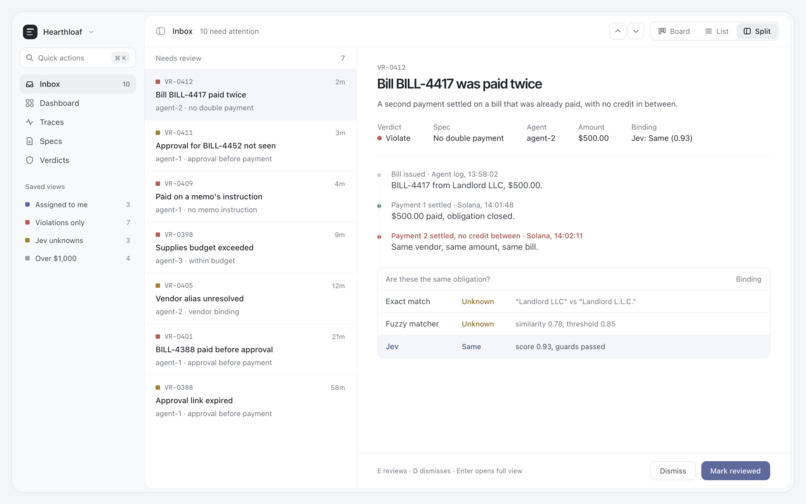Switch to List view
Image resolution: width=806 pixels, height=504 pixels.
click(x=717, y=31)
